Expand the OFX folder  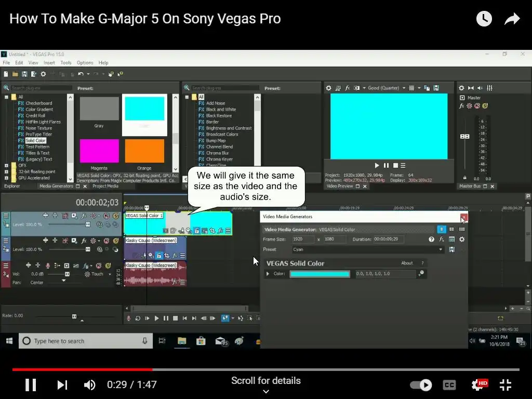(x=6, y=166)
